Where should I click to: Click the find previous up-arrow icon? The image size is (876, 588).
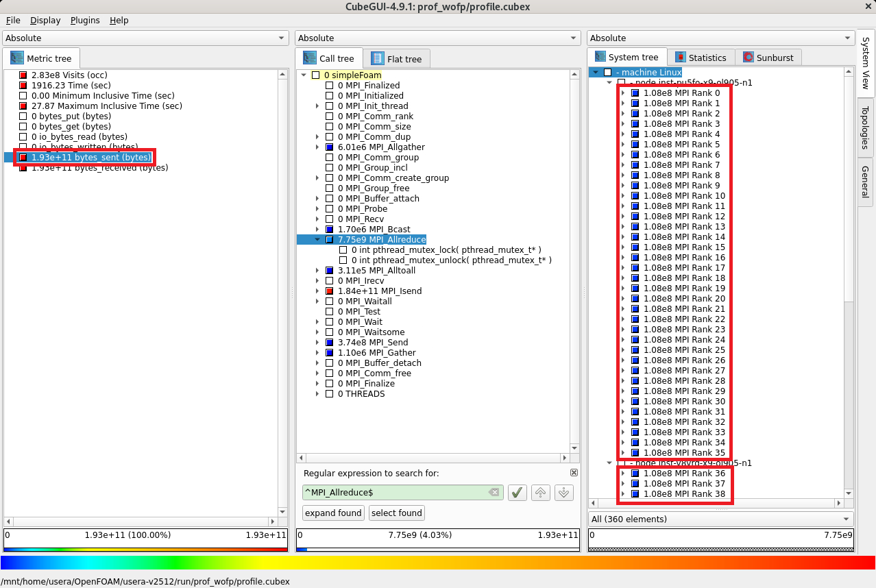pos(541,492)
